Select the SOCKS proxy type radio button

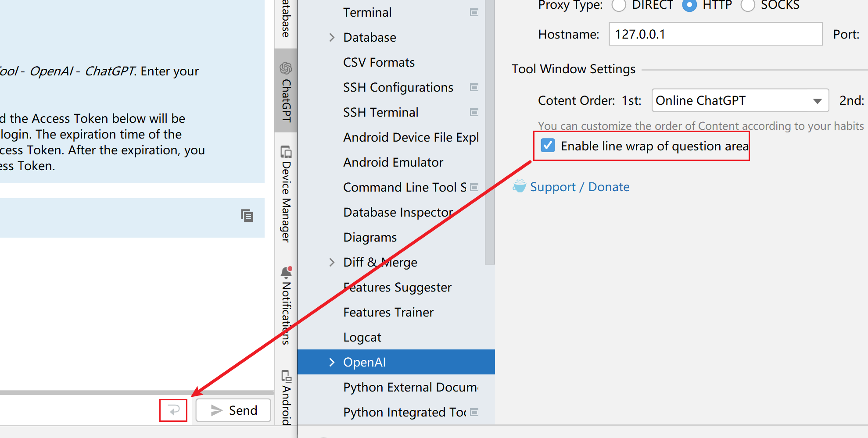point(748,5)
